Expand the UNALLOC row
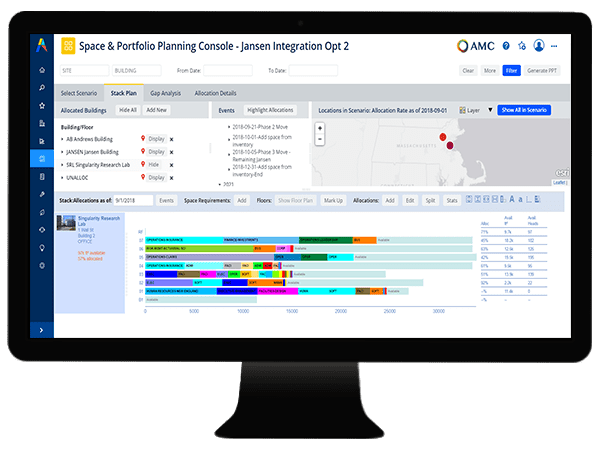This screenshot has height=450, width=600. 62,178
